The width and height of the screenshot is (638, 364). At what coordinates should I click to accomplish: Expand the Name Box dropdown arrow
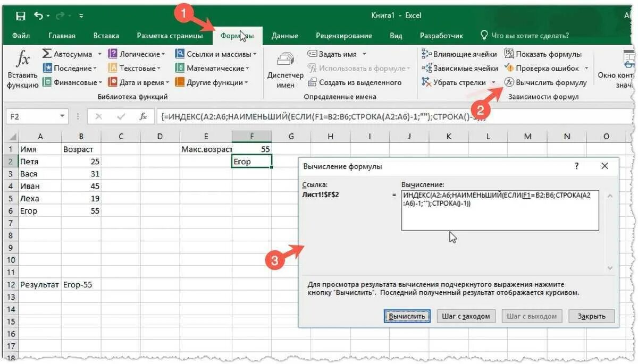63,116
